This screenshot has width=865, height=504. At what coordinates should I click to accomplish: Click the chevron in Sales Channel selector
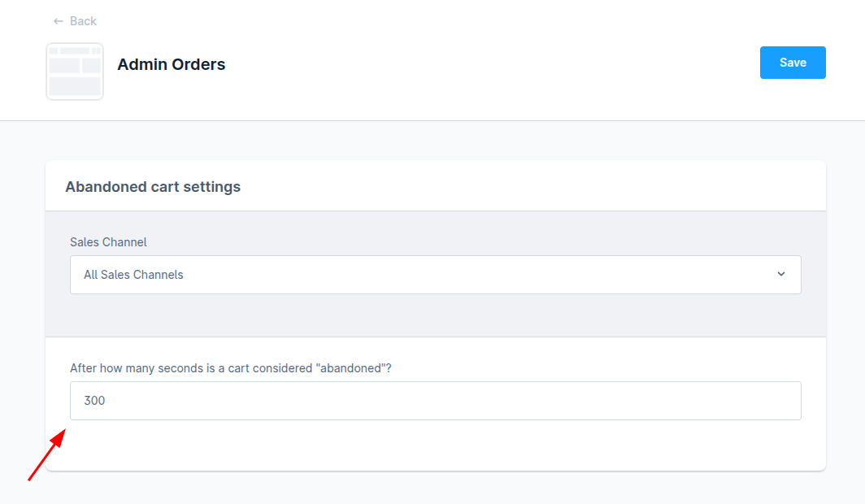pyautogui.click(x=781, y=274)
